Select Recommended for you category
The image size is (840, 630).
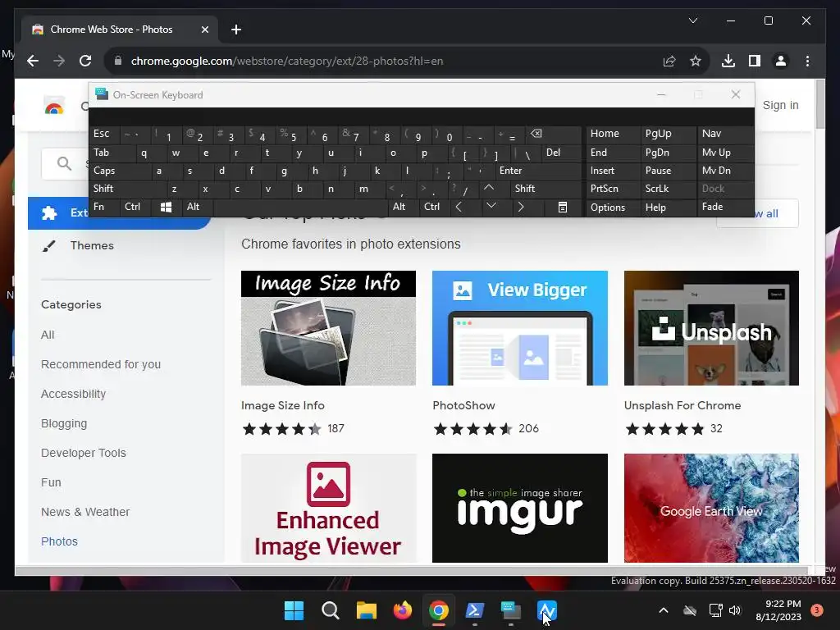click(101, 364)
